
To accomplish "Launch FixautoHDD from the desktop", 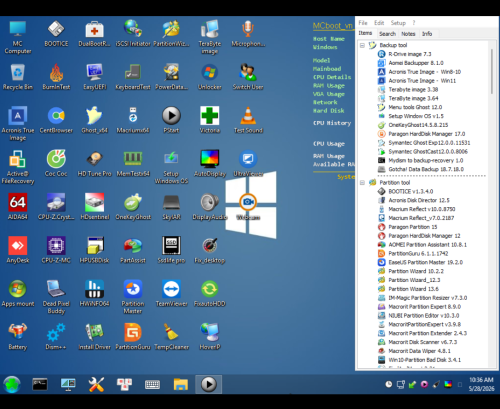I will (x=210, y=293).
